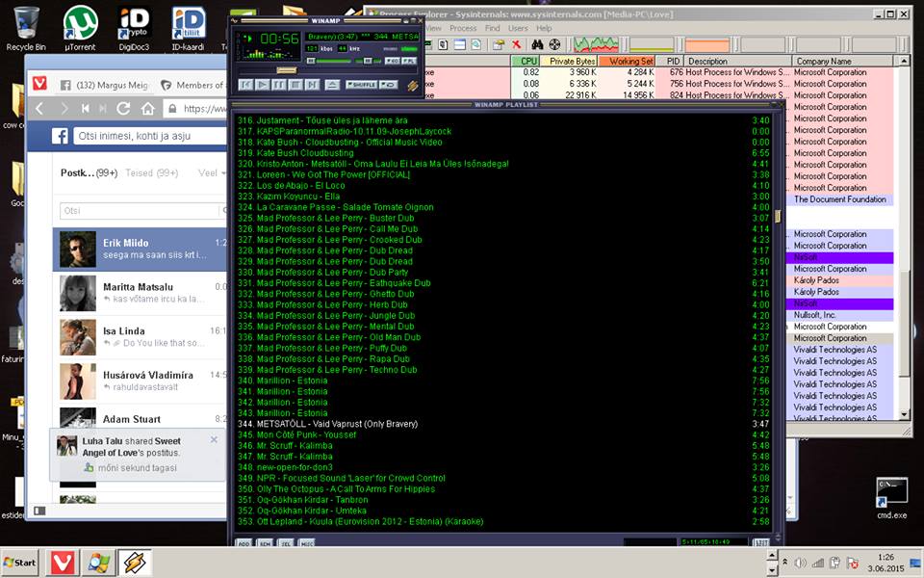Sort by CPU column header
The height and width of the screenshot is (578, 924).
[526, 61]
